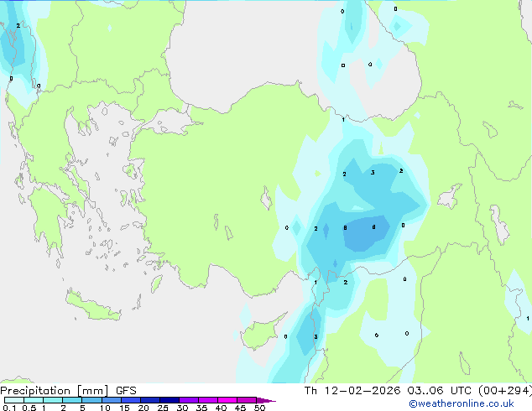Click the "50" legend scale label

pos(260,408)
